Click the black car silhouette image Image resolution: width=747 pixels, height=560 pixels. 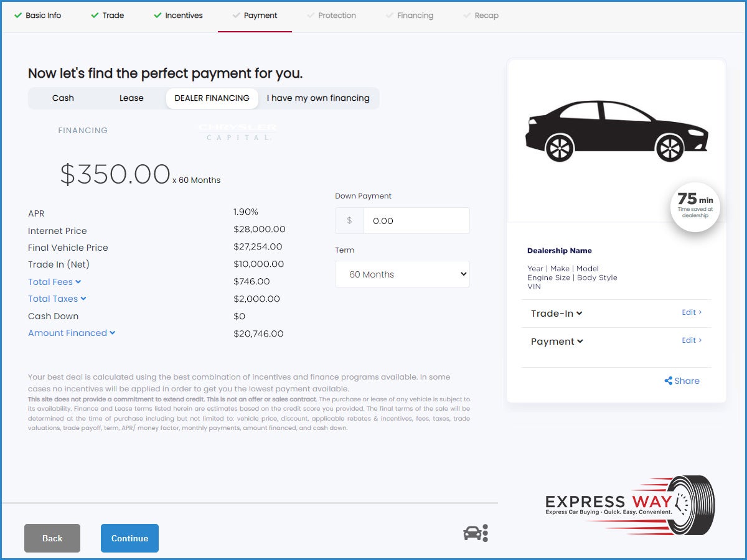616,131
